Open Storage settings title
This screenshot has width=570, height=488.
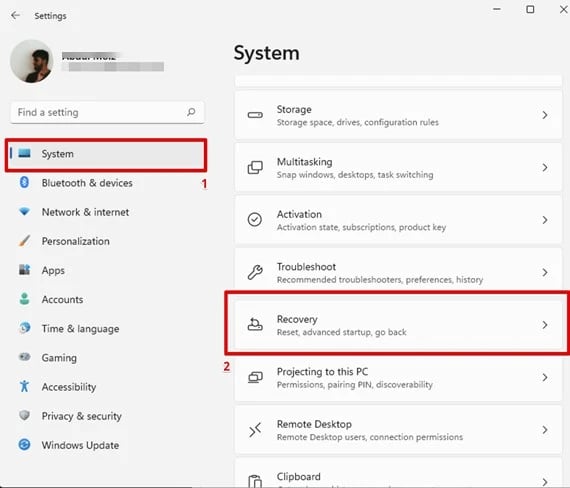coord(294,109)
